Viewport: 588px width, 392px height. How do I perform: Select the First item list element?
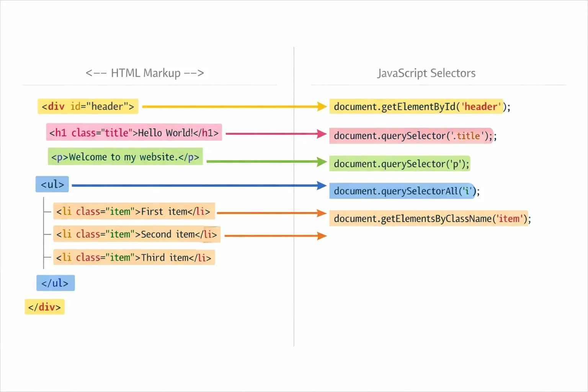[x=134, y=211]
